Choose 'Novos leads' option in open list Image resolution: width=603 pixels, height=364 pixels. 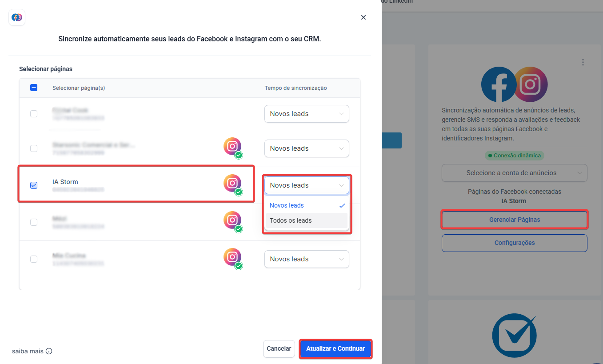(x=287, y=205)
